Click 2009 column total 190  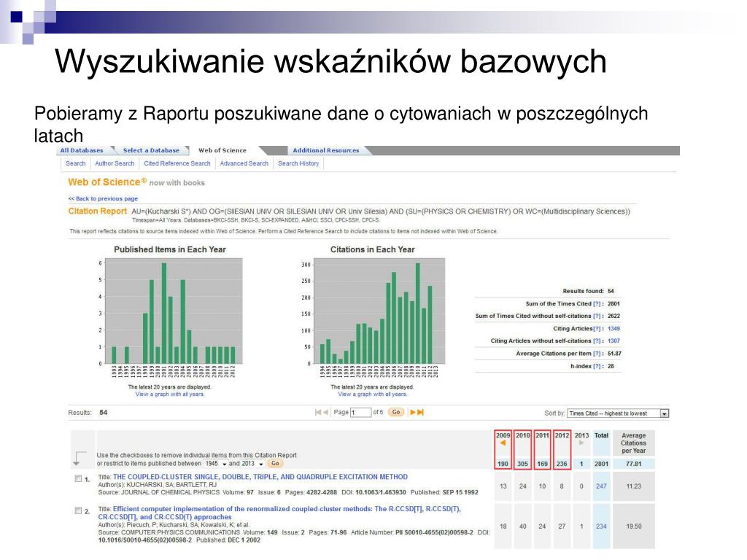503,464
